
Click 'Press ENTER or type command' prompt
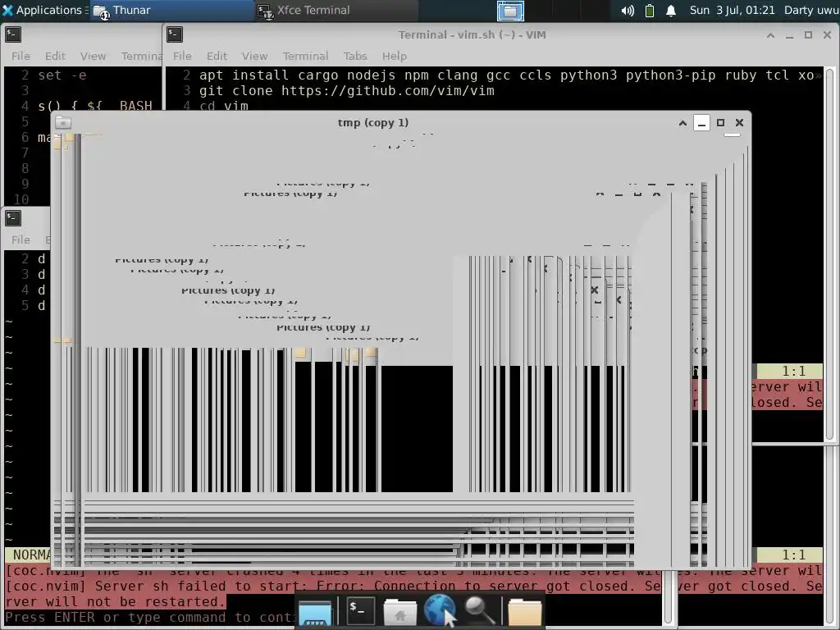point(150,618)
